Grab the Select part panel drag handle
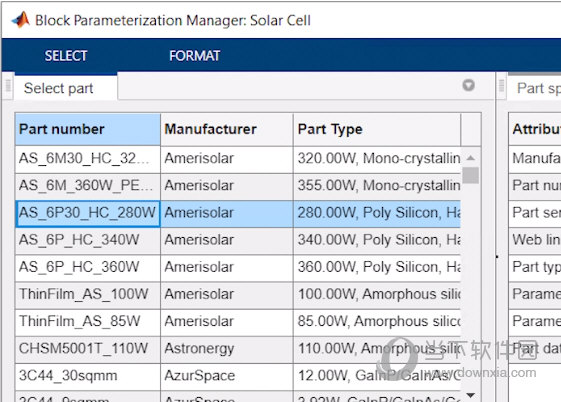Image resolution: width=561 pixels, height=402 pixels. point(8,86)
